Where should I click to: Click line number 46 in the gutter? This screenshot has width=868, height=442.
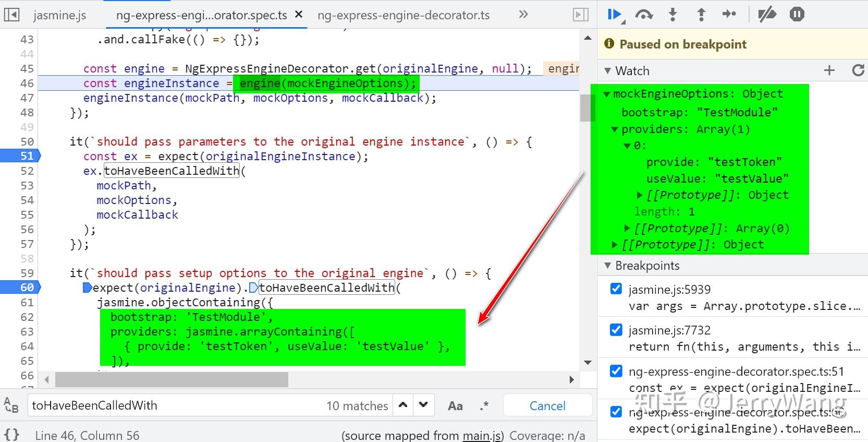coord(27,83)
